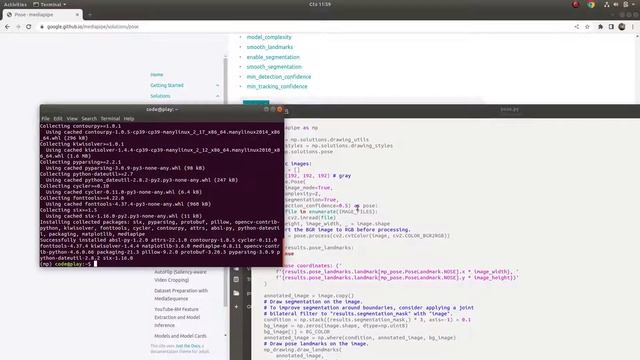Open the min_detection_confidence link

(279, 77)
